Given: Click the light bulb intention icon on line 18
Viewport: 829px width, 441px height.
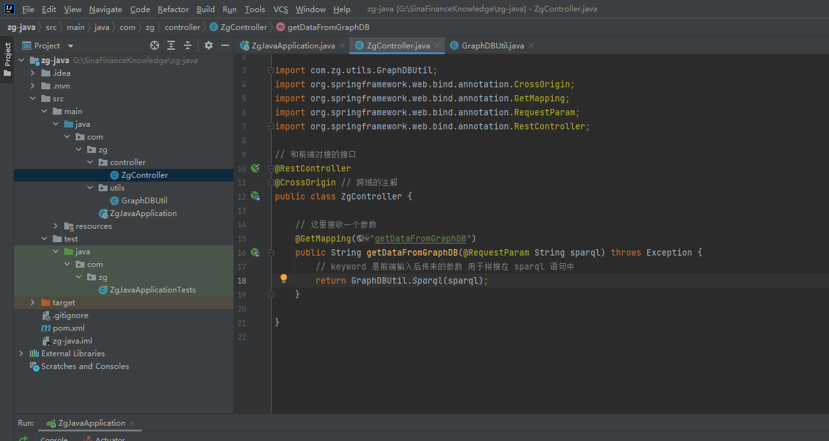Looking at the screenshot, I should click(x=283, y=280).
